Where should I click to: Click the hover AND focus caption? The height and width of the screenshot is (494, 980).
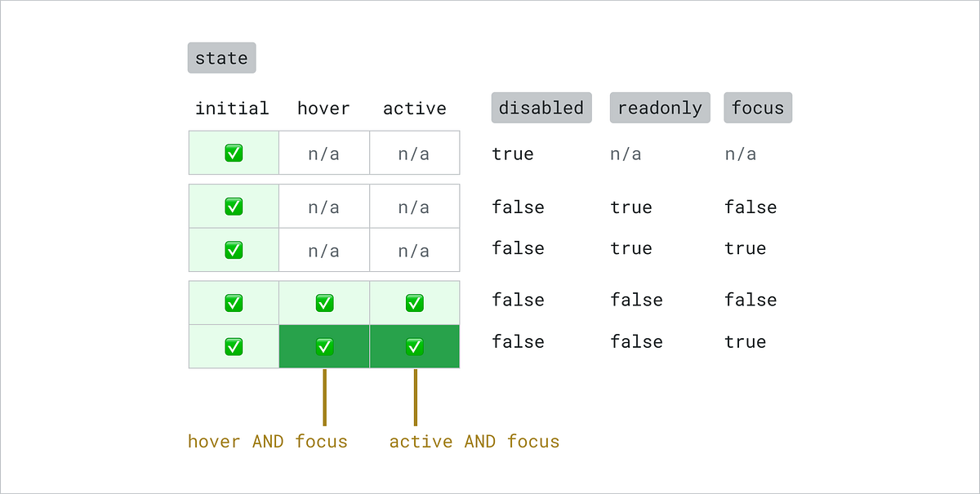268,442
